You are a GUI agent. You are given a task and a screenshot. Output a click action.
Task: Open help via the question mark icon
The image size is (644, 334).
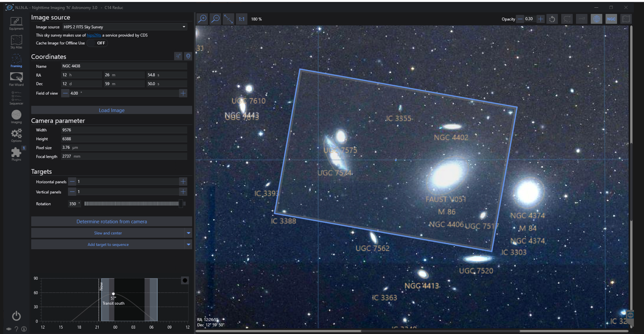coord(16,329)
